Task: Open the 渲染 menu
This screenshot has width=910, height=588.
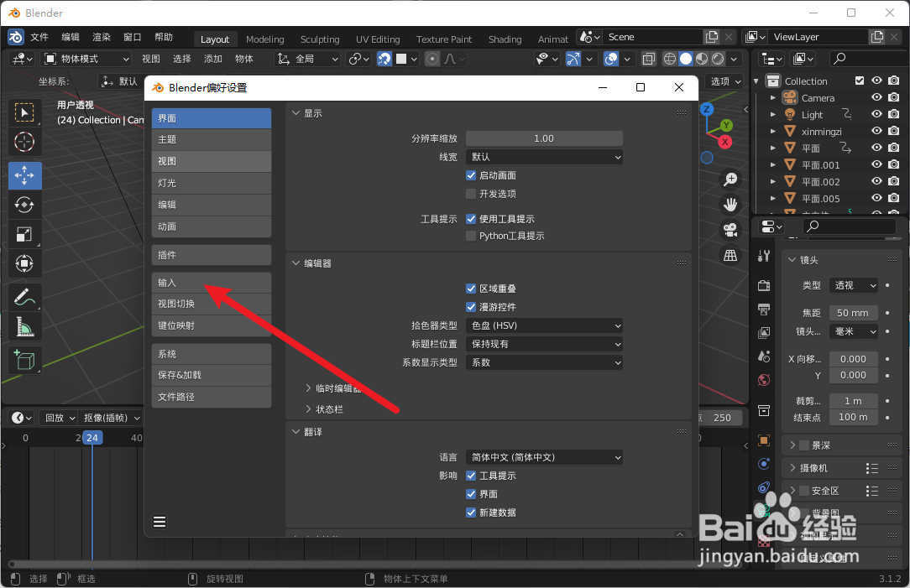Action: tap(102, 37)
